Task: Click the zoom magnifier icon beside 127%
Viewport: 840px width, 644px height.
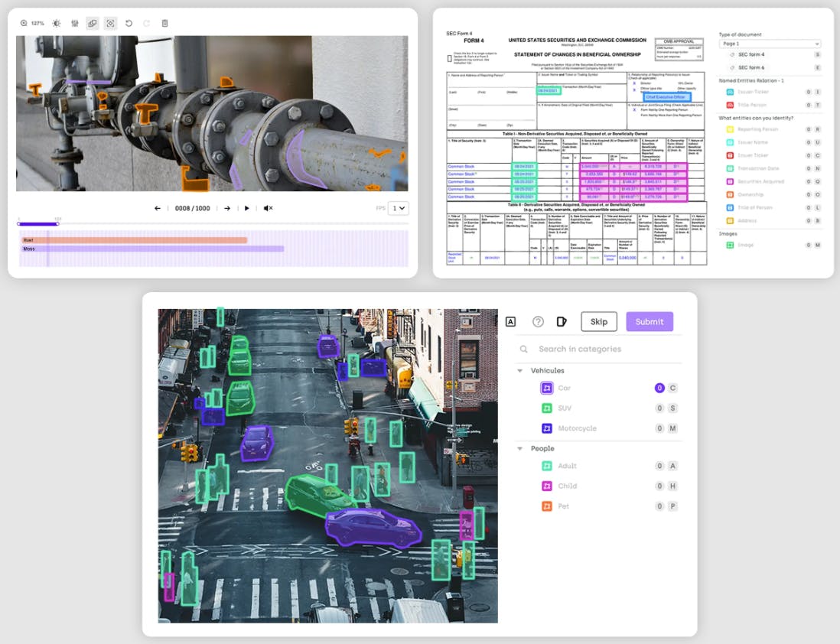Action: click(x=24, y=23)
